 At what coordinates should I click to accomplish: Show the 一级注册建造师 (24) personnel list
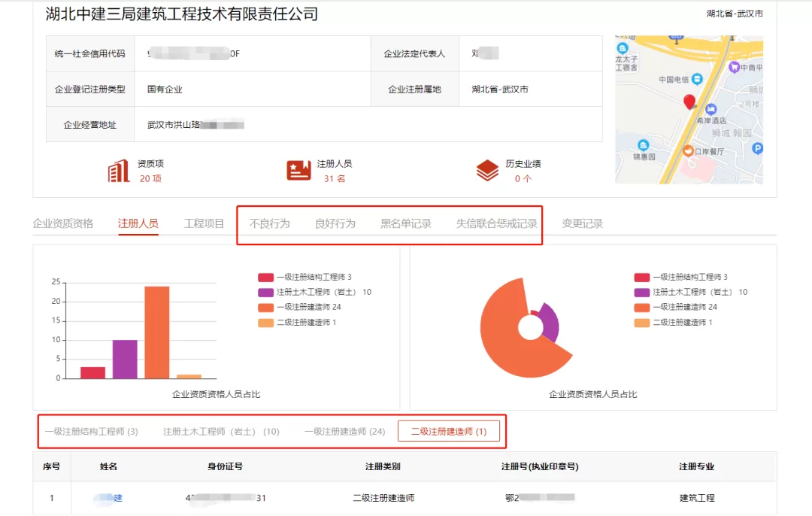tap(344, 432)
